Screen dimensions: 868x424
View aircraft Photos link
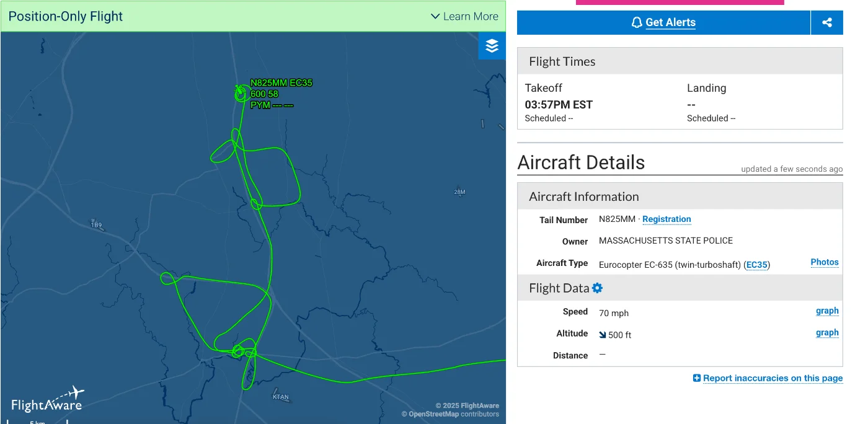click(x=824, y=262)
